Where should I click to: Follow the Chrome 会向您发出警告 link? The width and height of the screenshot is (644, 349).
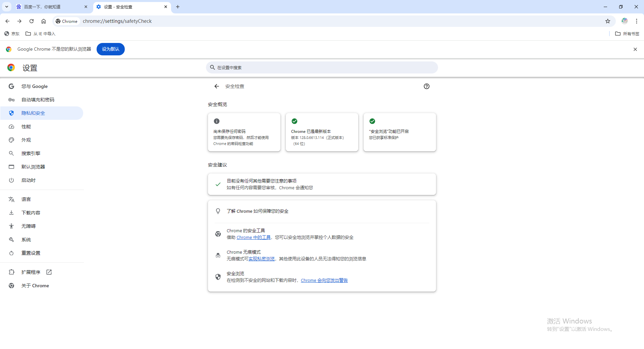coord(324,281)
